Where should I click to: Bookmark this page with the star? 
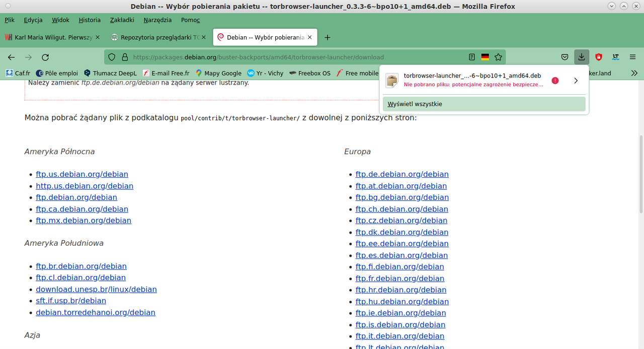coord(499,57)
